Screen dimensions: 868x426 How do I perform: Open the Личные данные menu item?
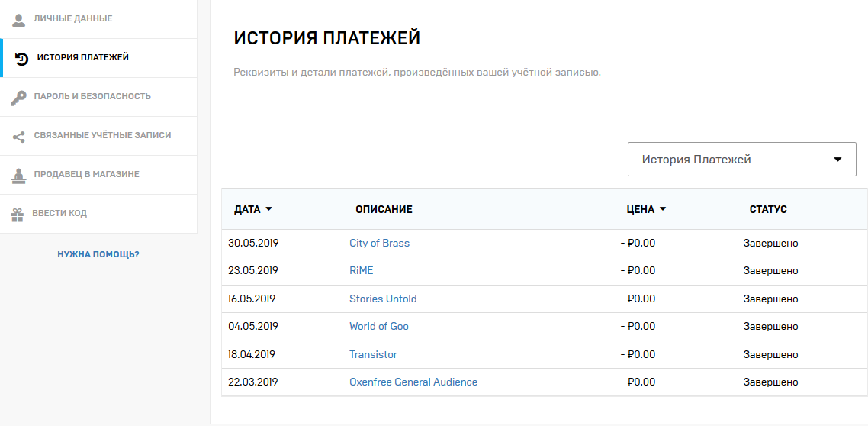(x=73, y=18)
